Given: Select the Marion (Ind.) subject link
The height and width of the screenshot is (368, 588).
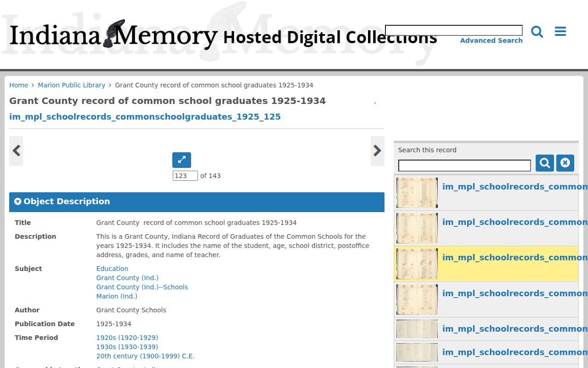Looking at the screenshot, I should point(117,296).
